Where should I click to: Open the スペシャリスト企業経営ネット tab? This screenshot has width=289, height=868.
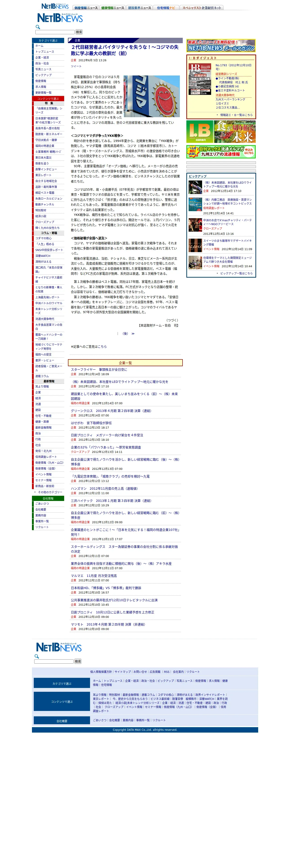(201, 8)
